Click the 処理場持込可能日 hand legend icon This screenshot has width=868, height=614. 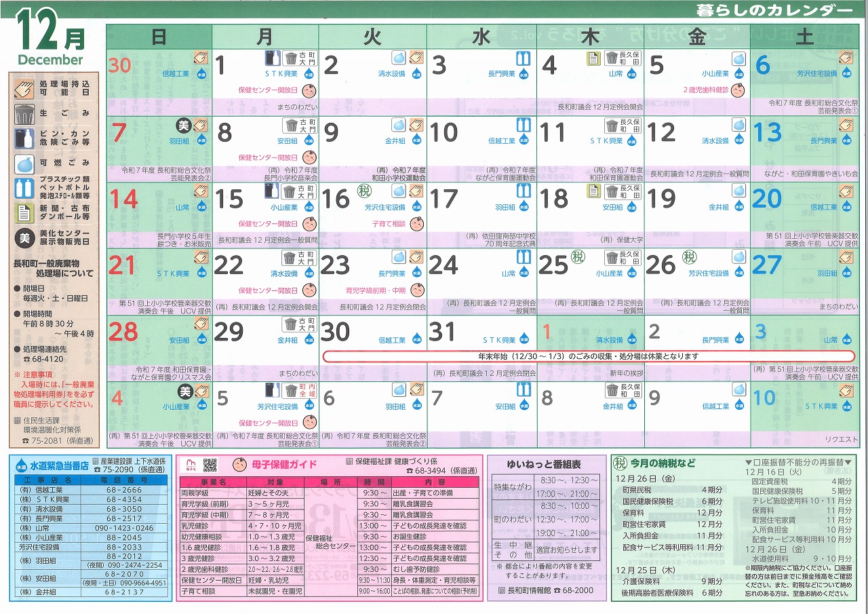[x=24, y=88]
